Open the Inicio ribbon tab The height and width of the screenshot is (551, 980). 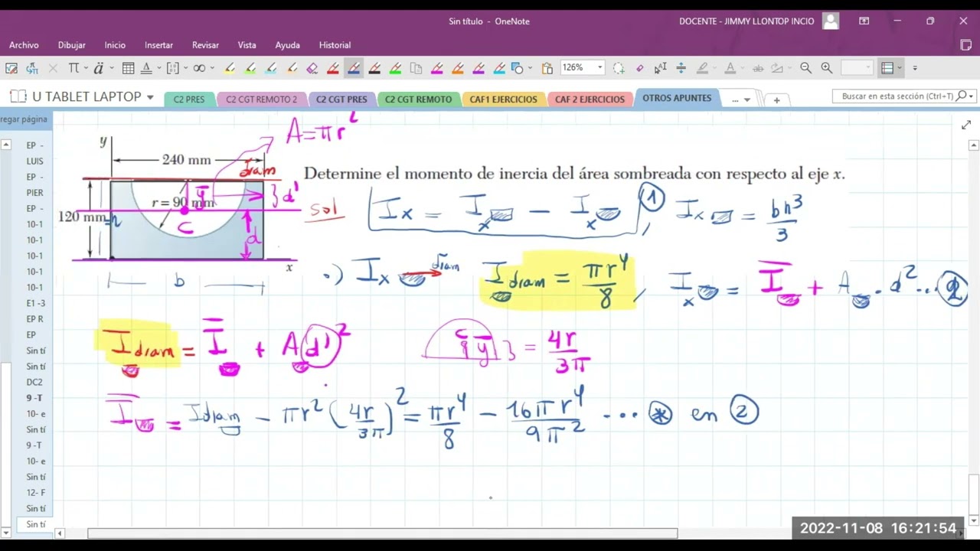click(x=115, y=45)
